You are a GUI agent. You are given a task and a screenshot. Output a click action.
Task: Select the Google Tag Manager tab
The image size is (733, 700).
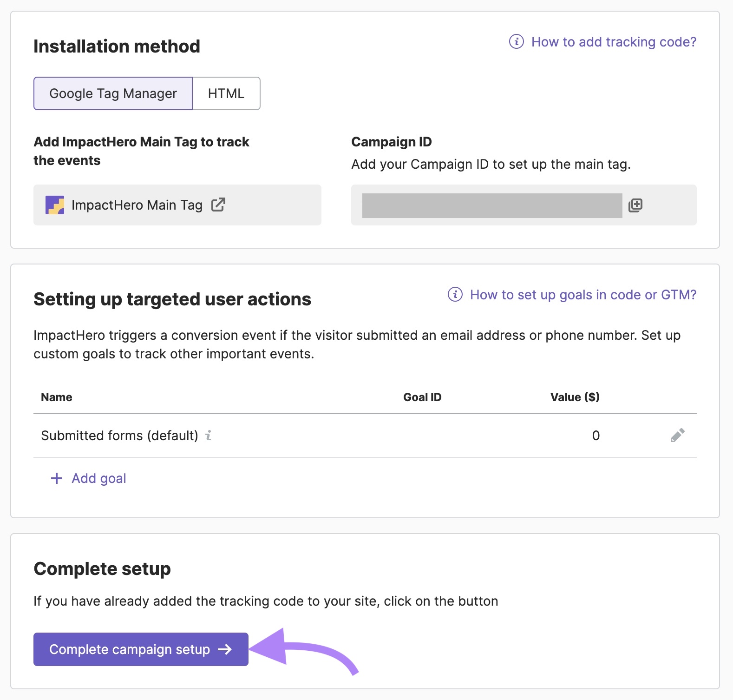coord(113,93)
